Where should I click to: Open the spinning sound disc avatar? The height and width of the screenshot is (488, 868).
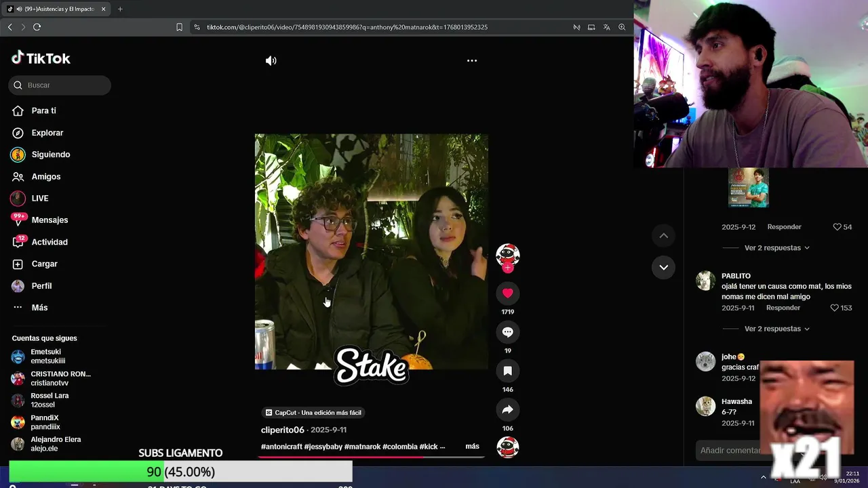coord(508,447)
